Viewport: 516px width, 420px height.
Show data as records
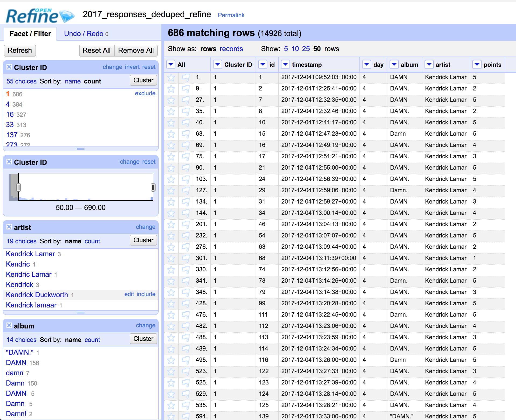231,49
